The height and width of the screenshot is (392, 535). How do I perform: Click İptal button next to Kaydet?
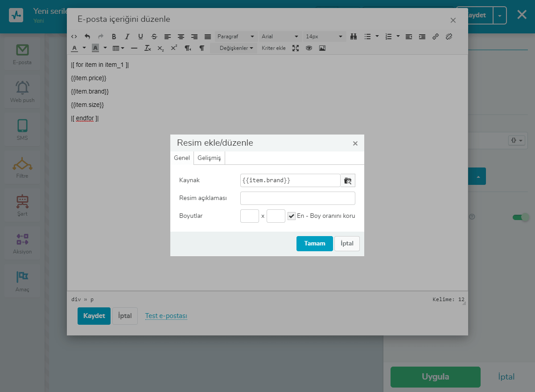pos(125,316)
